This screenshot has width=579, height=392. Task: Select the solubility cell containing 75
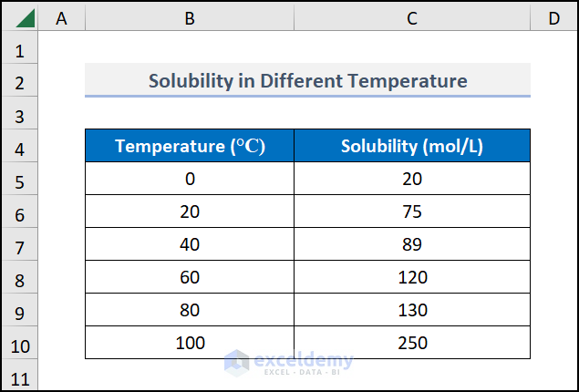(x=412, y=211)
